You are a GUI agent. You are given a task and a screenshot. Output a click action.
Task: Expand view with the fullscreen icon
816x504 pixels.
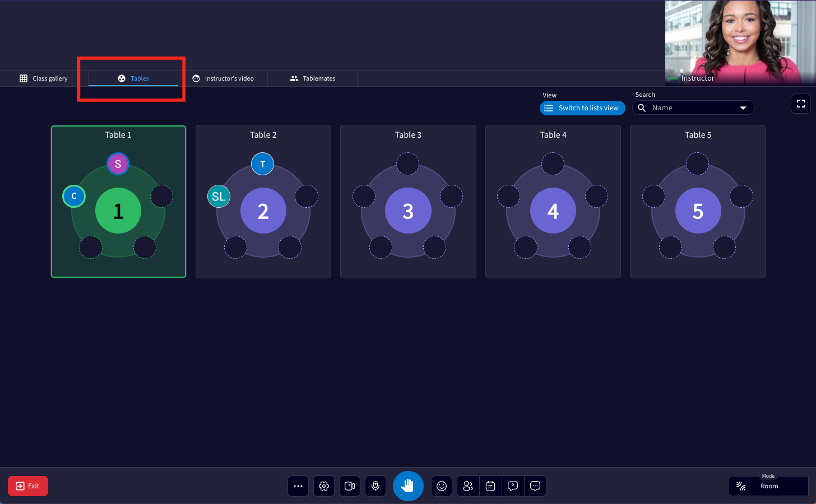(801, 104)
